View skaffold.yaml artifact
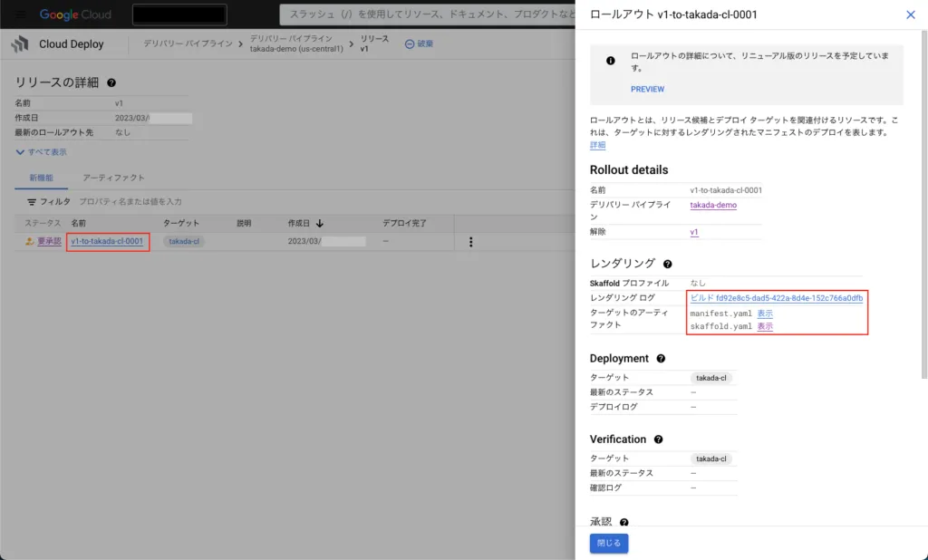Viewport: 928px width, 560px height. [x=765, y=327]
